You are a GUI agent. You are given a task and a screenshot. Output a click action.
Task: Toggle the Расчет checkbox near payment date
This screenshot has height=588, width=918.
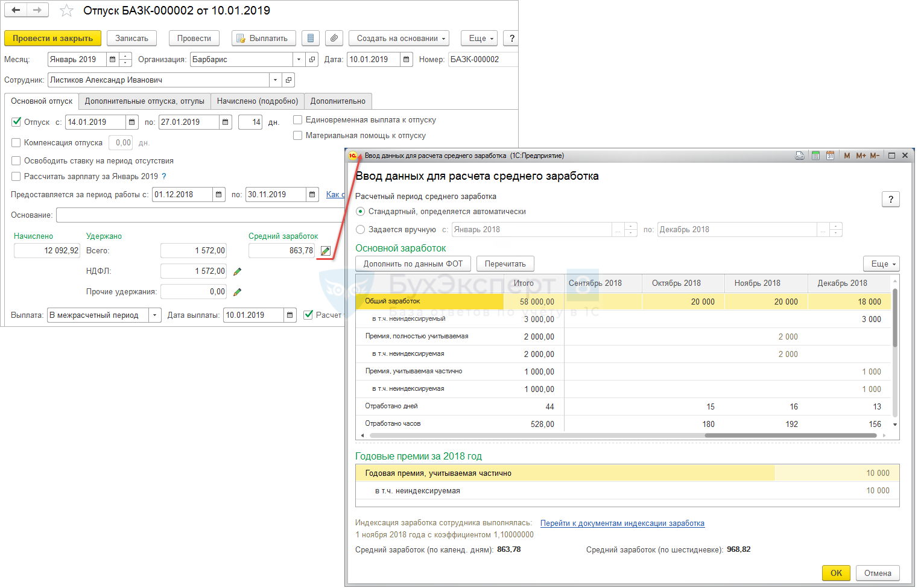pos(308,315)
